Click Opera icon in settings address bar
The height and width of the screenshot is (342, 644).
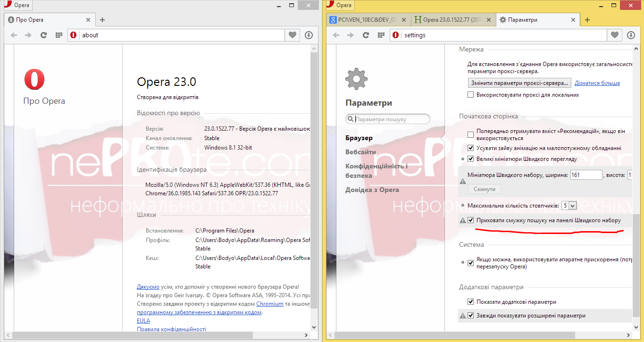tap(396, 35)
